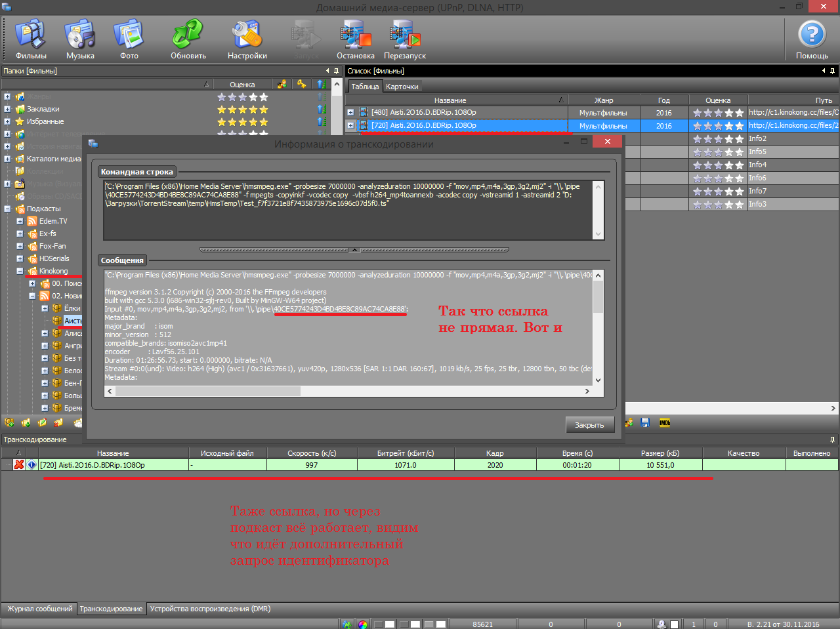This screenshot has width=840, height=629.
Task: Open Помощь help icon
Action: coord(812,39)
